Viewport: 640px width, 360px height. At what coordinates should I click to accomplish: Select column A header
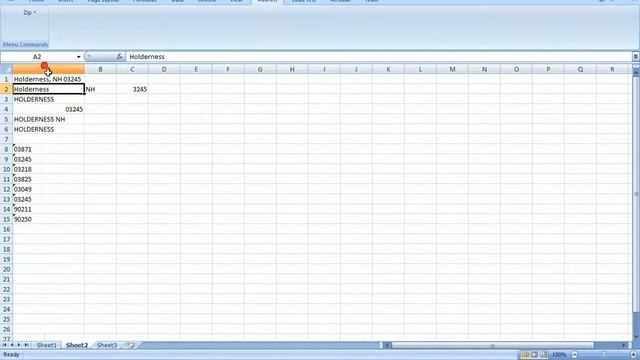(x=49, y=69)
